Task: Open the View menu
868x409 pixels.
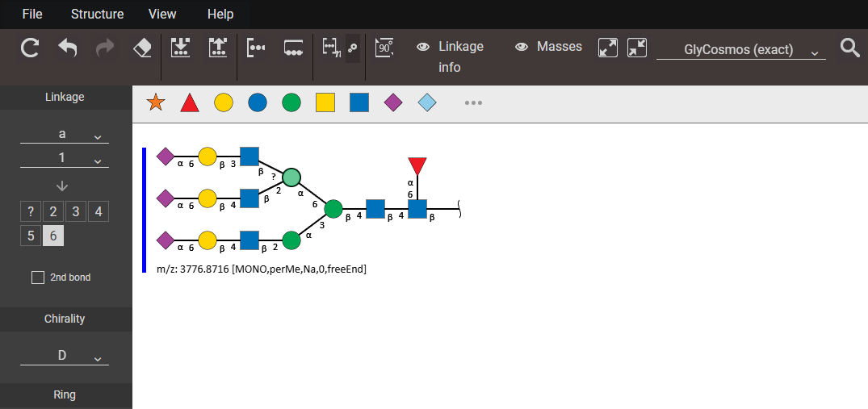Action: [162, 14]
